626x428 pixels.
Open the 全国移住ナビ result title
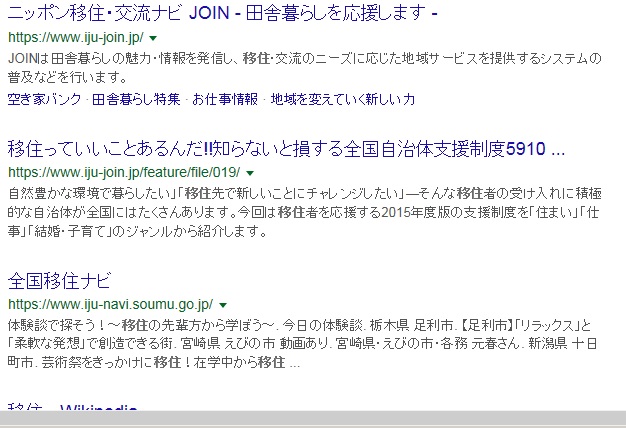[59, 281]
